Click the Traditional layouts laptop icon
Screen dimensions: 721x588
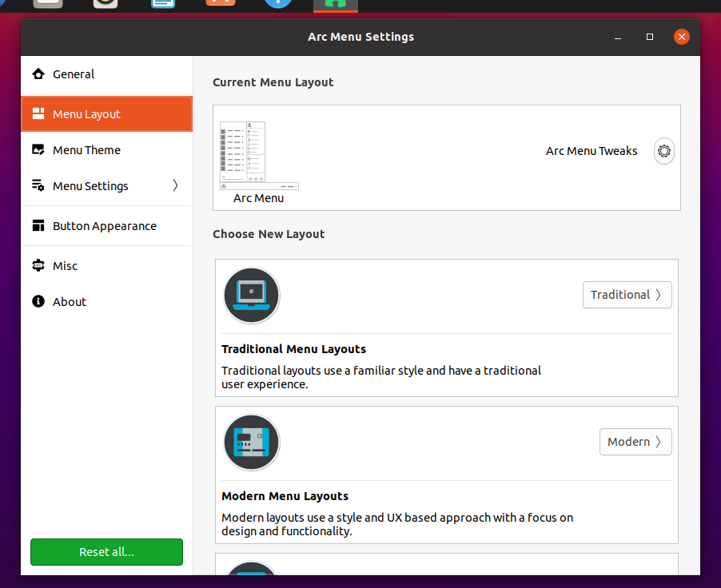pyautogui.click(x=252, y=295)
